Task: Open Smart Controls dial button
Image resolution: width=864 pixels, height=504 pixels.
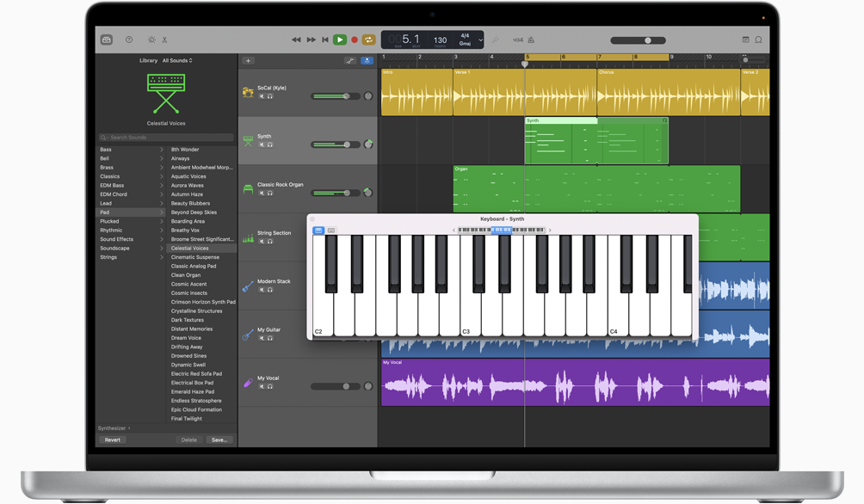Action: tap(151, 40)
